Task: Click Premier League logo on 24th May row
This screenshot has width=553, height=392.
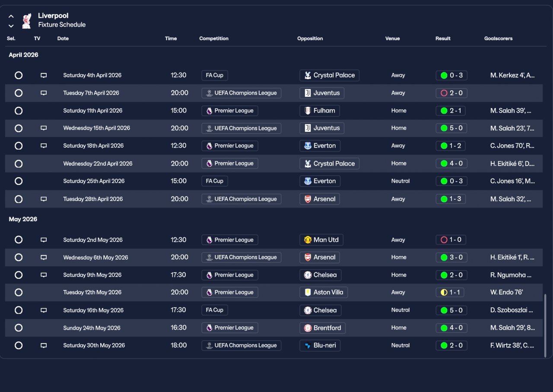Action: click(x=209, y=328)
